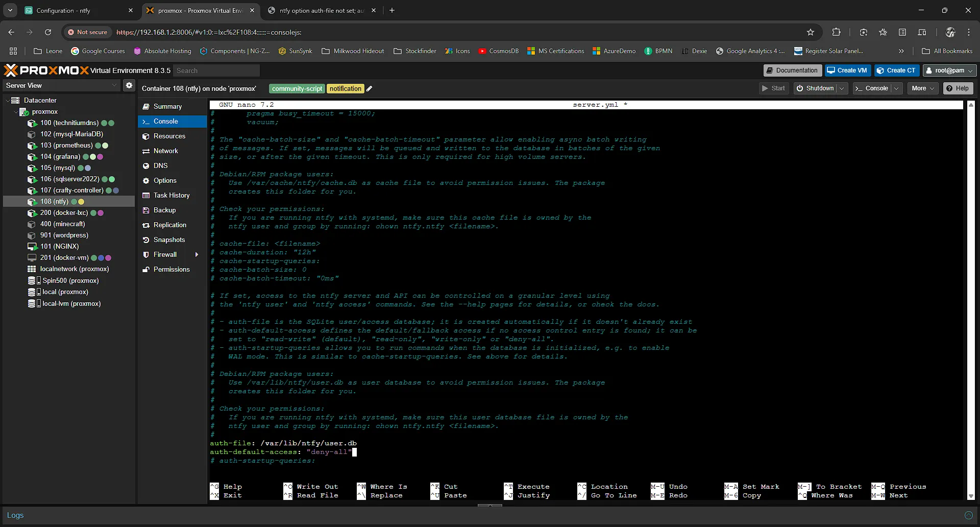Go to the Backup section

[x=173, y=210]
